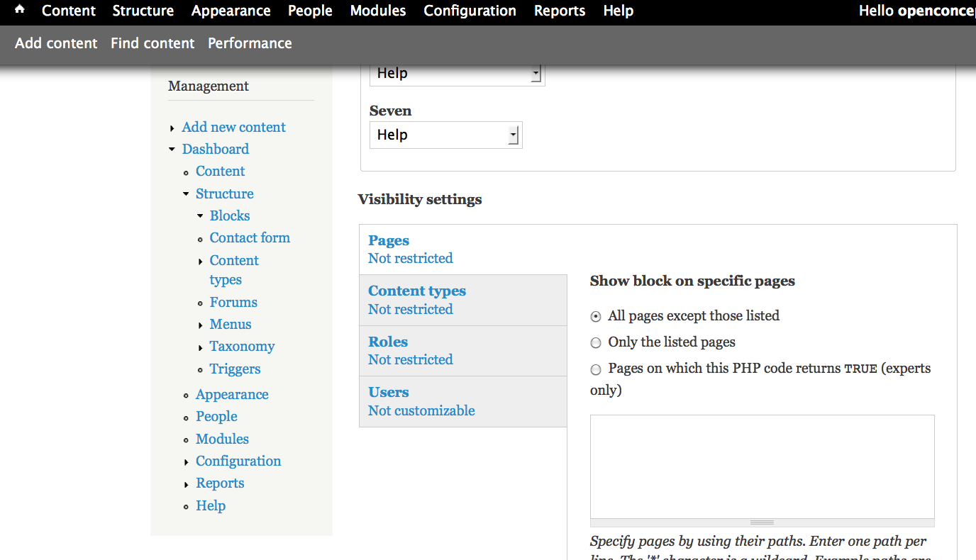
Task: Switch to the Roles visibility tab
Action: 388,342
